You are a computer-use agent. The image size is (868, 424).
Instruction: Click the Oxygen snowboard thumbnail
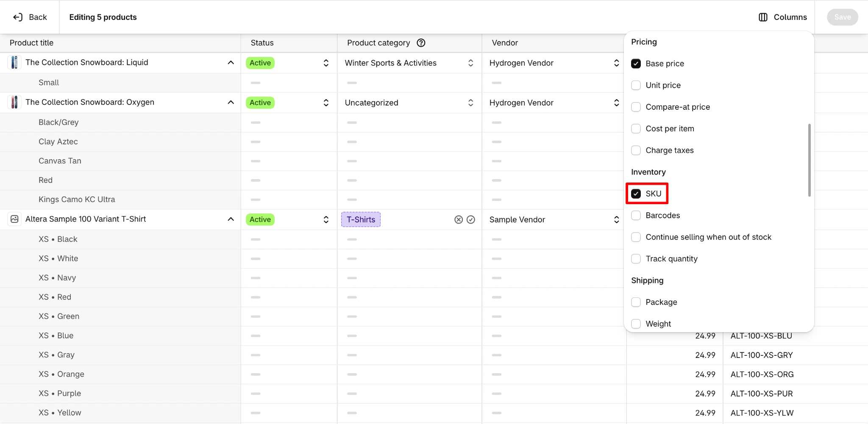[x=14, y=103]
